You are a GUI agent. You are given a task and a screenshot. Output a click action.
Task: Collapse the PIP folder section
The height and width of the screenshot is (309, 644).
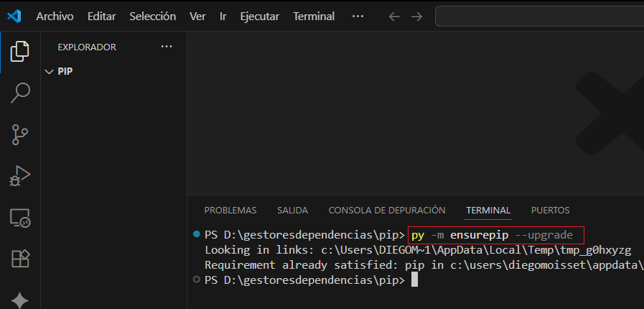[x=50, y=71]
